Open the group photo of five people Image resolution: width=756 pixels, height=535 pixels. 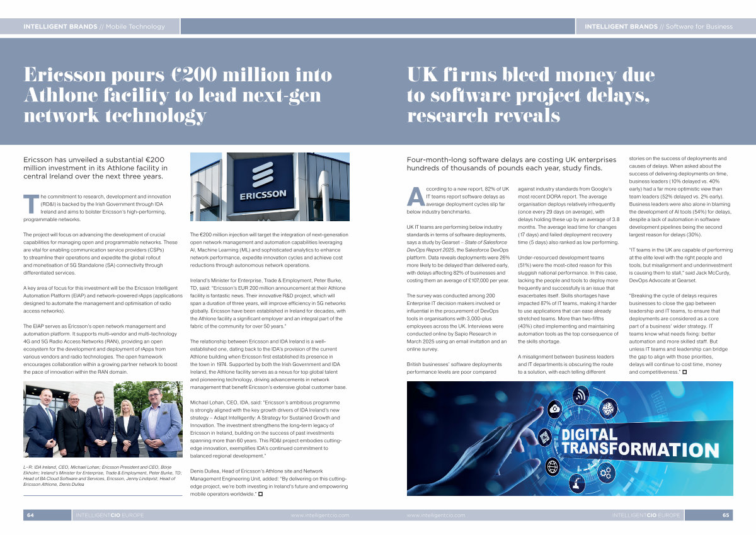click(103, 419)
